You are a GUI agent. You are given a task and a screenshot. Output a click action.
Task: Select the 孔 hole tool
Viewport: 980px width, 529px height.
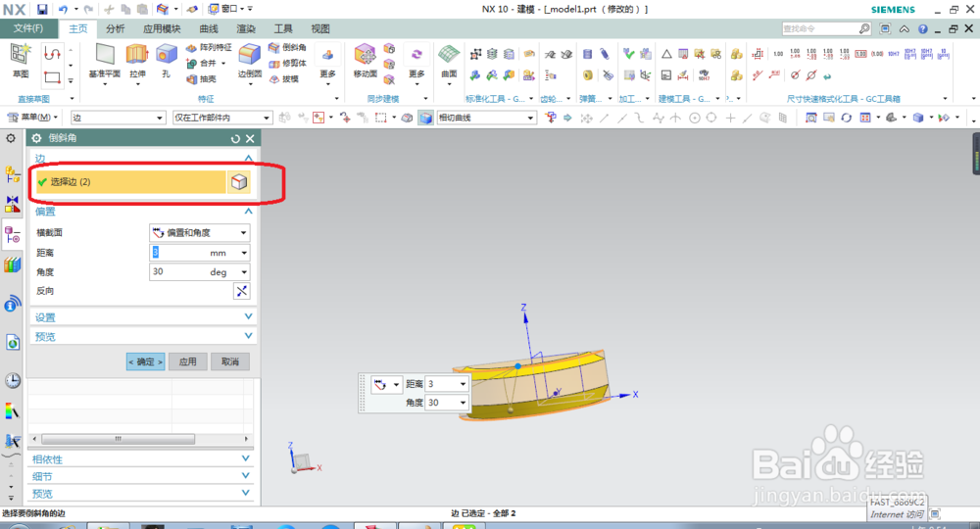[x=167, y=61]
